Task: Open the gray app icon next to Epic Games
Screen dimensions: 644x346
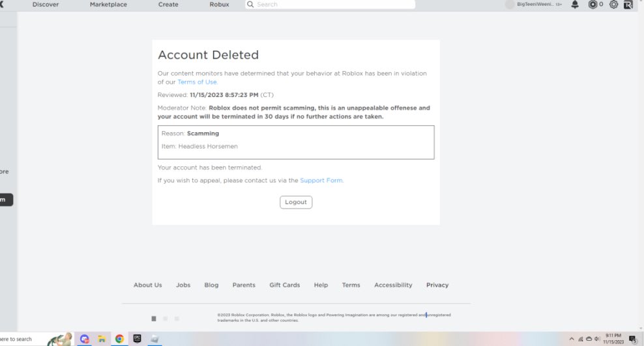Action: pyautogui.click(x=155, y=339)
